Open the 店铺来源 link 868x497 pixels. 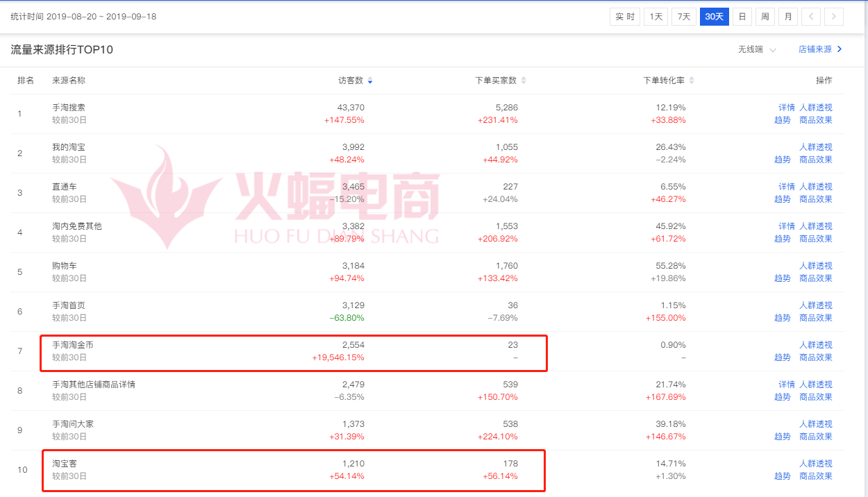(x=820, y=49)
